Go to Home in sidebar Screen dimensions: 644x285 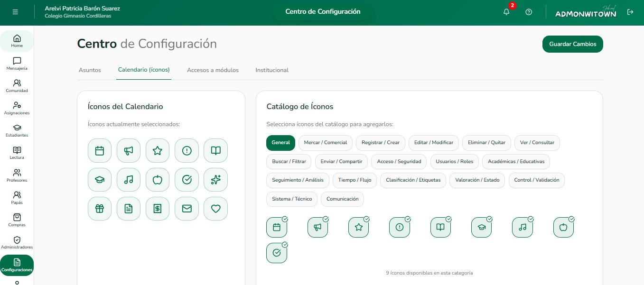click(17, 41)
